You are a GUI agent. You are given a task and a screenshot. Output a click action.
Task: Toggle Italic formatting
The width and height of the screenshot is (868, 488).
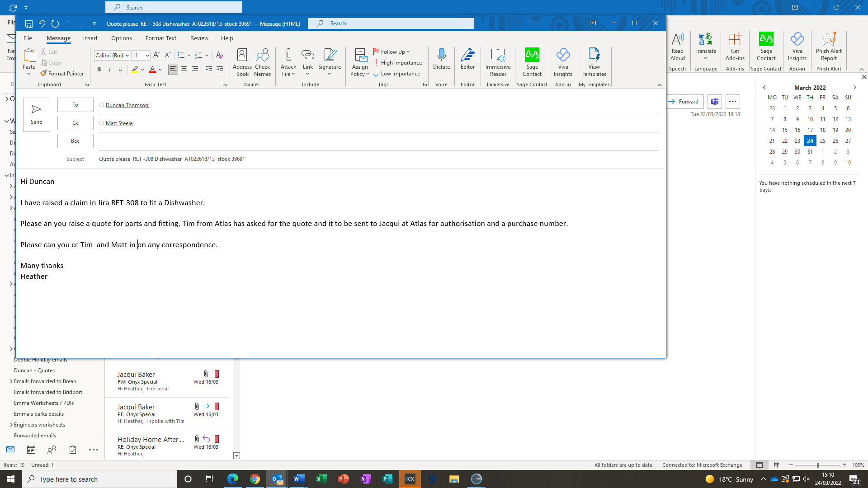[x=109, y=70]
